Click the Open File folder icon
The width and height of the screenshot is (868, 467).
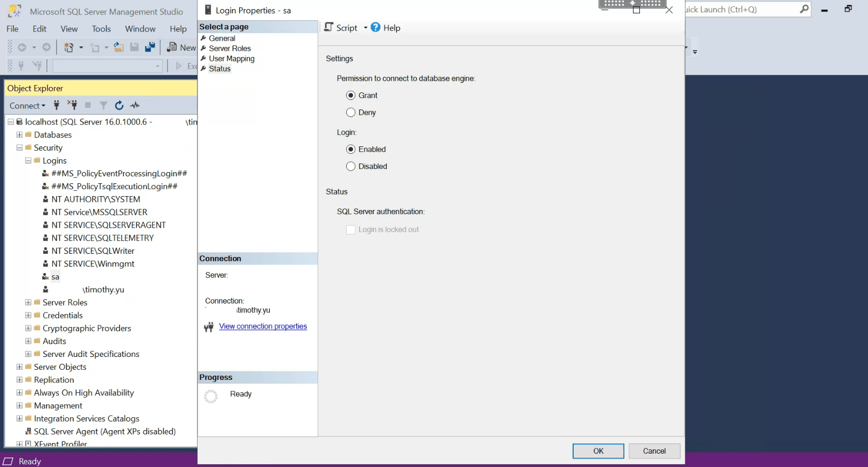pyautogui.click(x=119, y=48)
